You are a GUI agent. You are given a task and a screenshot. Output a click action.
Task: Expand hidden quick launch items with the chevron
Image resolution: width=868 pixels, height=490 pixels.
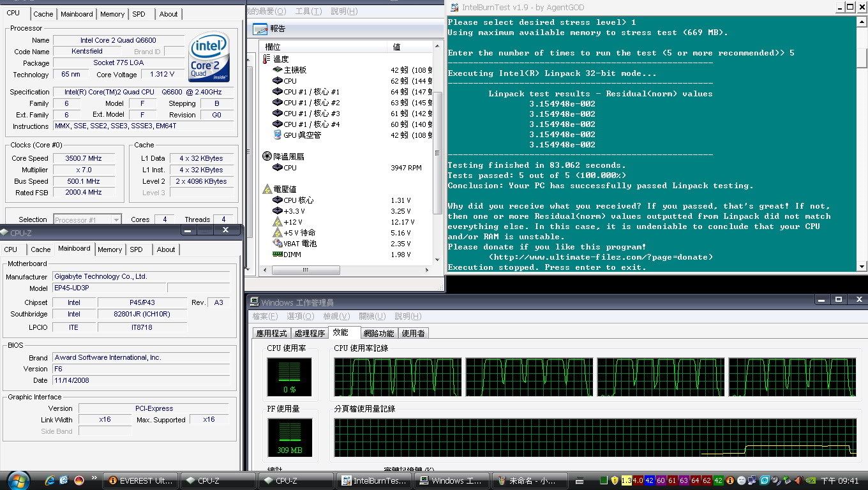tap(94, 477)
